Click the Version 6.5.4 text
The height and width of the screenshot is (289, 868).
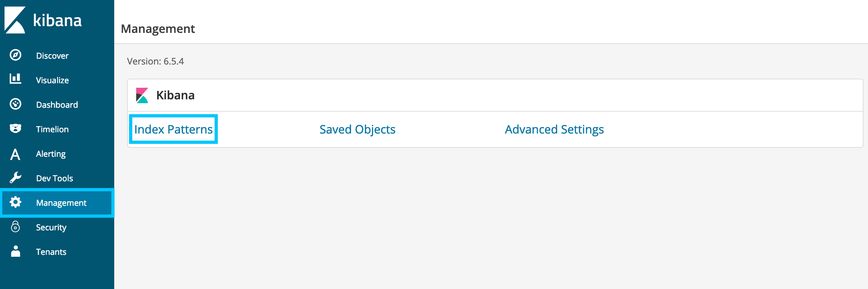[x=155, y=61]
